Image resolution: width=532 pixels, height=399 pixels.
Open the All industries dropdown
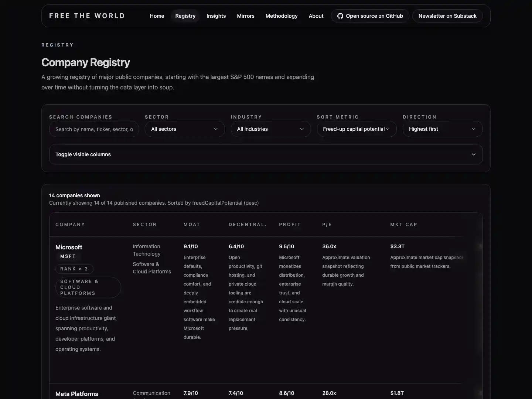coord(271,129)
